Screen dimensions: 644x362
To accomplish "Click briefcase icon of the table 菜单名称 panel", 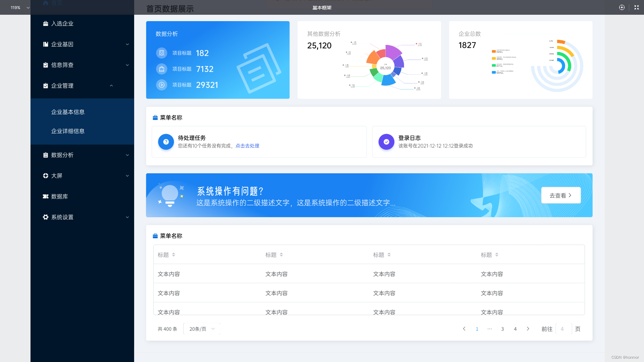I will point(155,236).
